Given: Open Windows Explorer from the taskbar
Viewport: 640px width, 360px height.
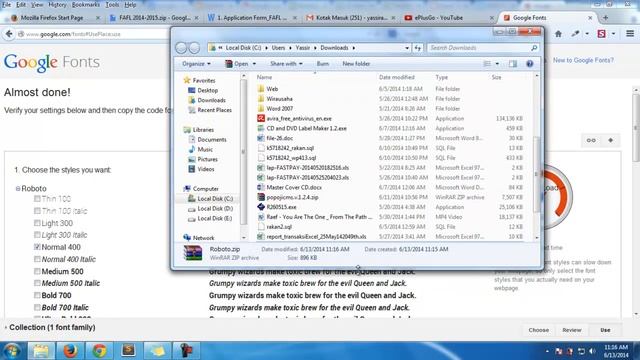Looking at the screenshot, I should [41, 351].
